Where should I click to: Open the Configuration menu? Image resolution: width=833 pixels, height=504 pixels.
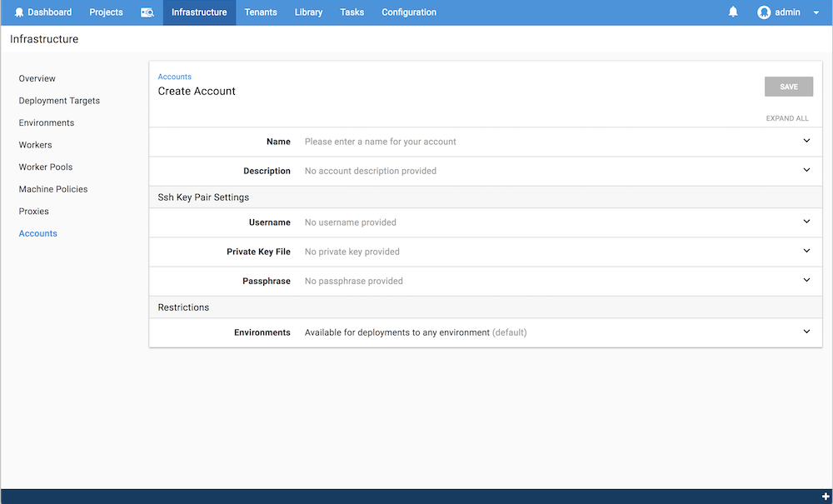pyautogui.click(x=409, y=12)
